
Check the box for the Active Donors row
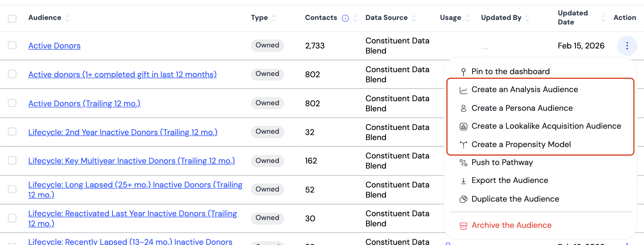[x=12, y=45]
